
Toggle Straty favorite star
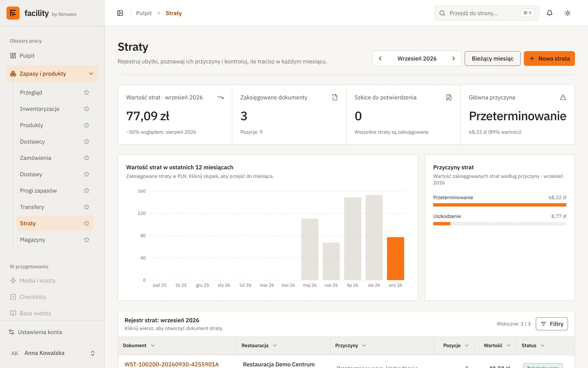pyautogui.click(x=86, y=223)
